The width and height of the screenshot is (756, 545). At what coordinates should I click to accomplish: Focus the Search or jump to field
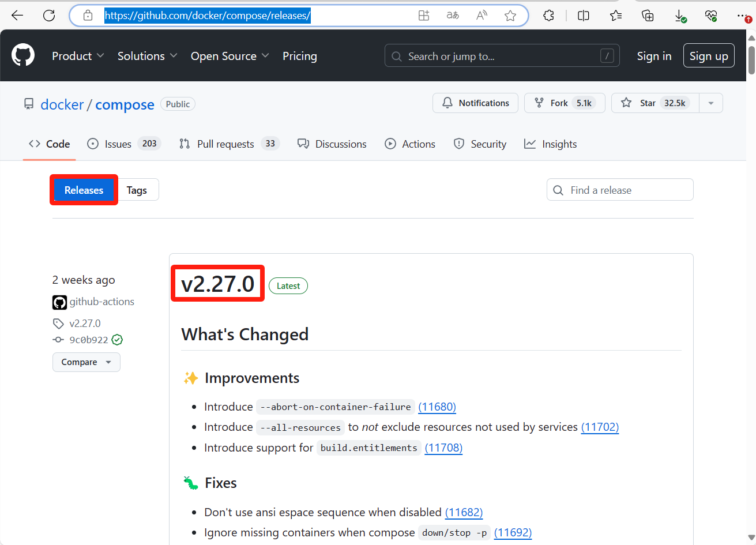coord(502,56)
